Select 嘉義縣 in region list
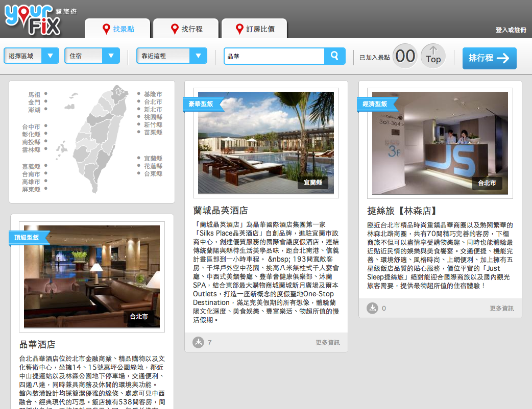 31,166
